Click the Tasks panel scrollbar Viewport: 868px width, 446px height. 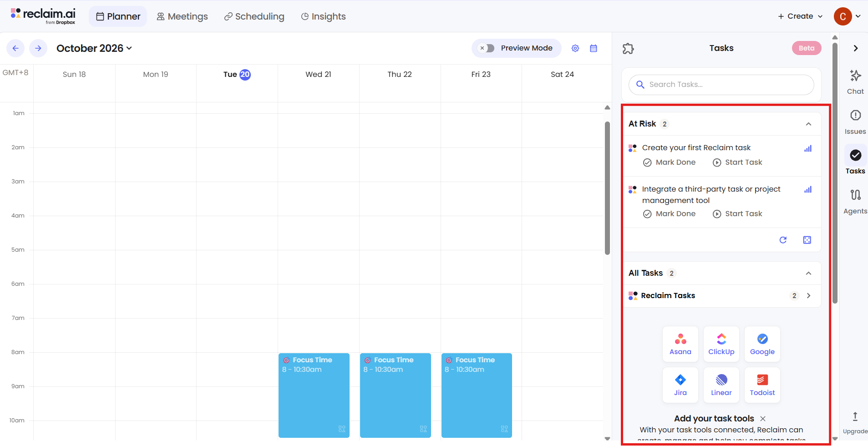tap(835, 173)
